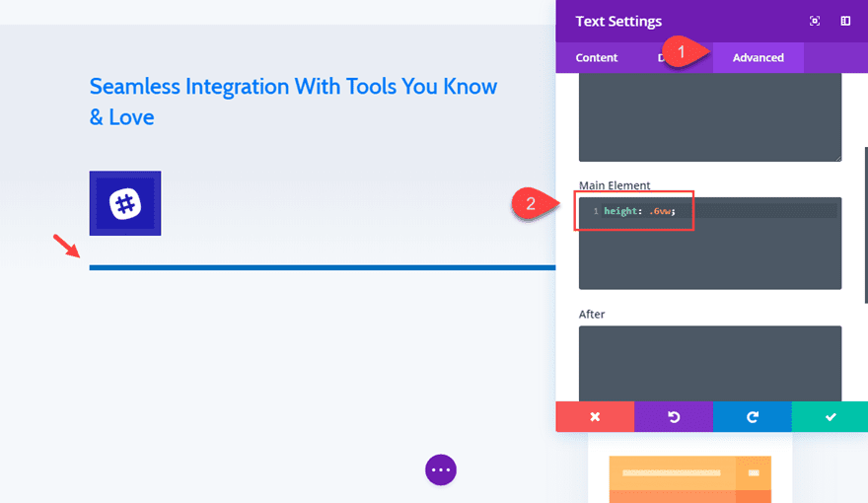Toggle the snap modal to sidebar icon
The height and width of the screenshot is (503, 868).
tap(845, 21)
